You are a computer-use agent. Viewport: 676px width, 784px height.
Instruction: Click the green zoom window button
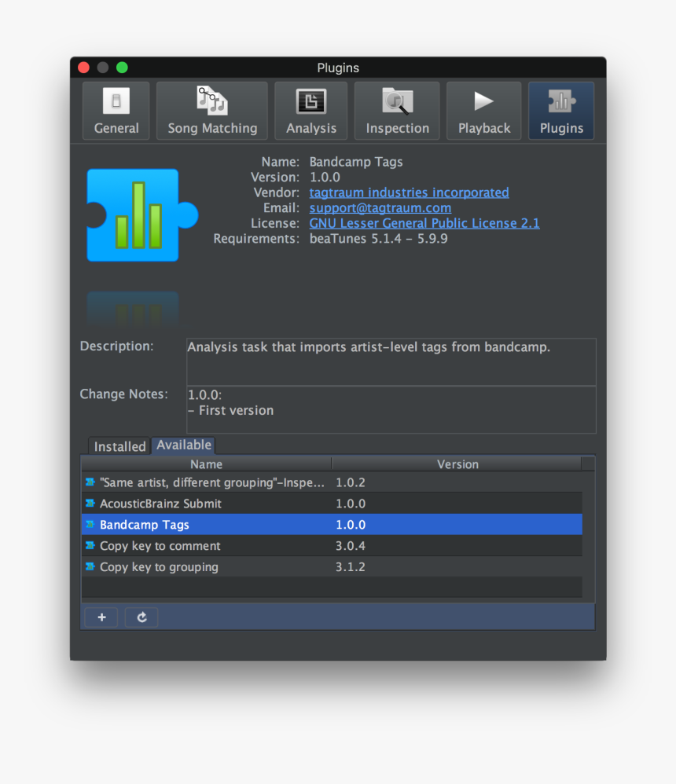(x=122, y=68)
